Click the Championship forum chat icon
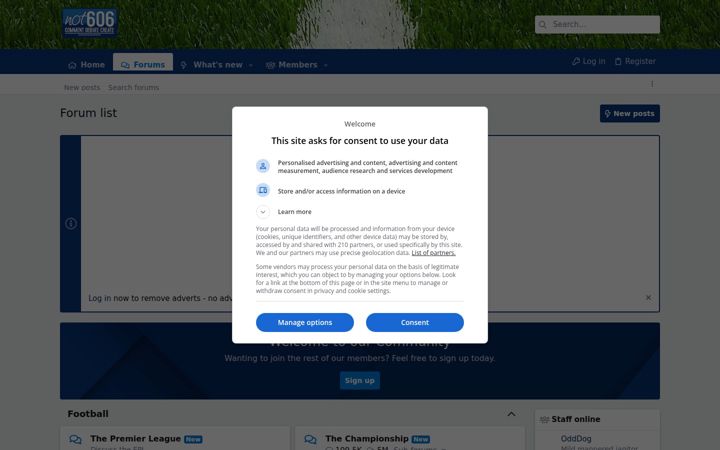The height and width of the screenshot is (450, 720). point(310,439)
